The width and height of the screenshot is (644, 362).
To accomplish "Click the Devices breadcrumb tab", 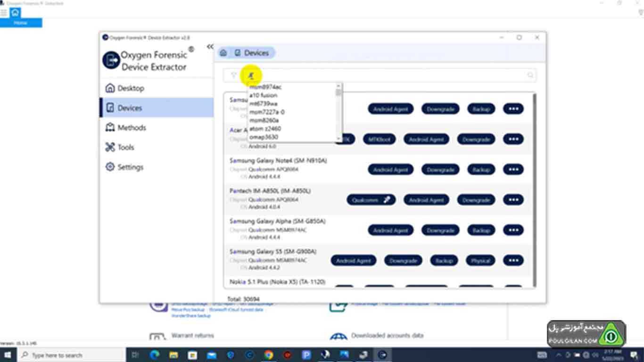I will point(253,53).
